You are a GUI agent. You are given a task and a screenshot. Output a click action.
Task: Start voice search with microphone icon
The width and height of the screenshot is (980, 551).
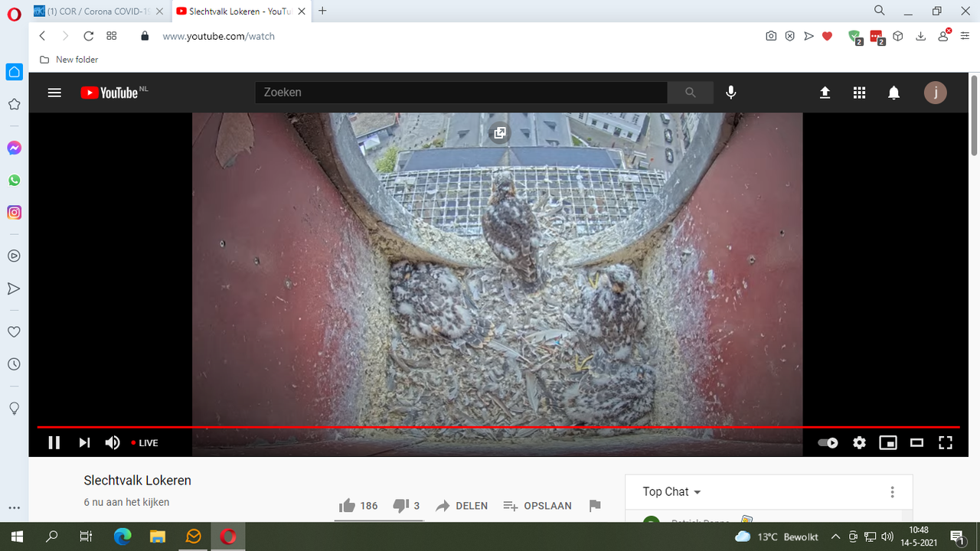[731, 93]
